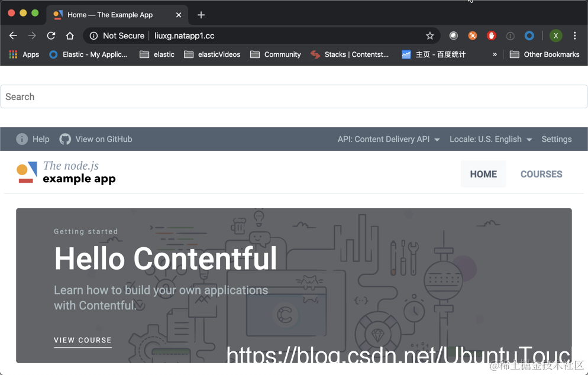Click the orange lifebuoy extension icon
The height and width of the screenshot is (375, 588).
coord(473,35)
